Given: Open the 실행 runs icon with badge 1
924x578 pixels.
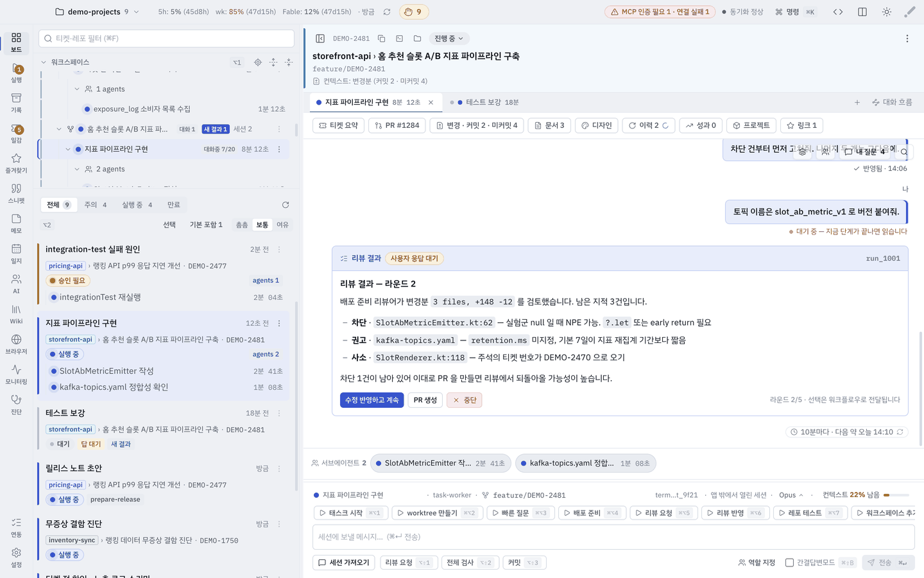Looking at the screenshot, I should click(x=16, y=73).
